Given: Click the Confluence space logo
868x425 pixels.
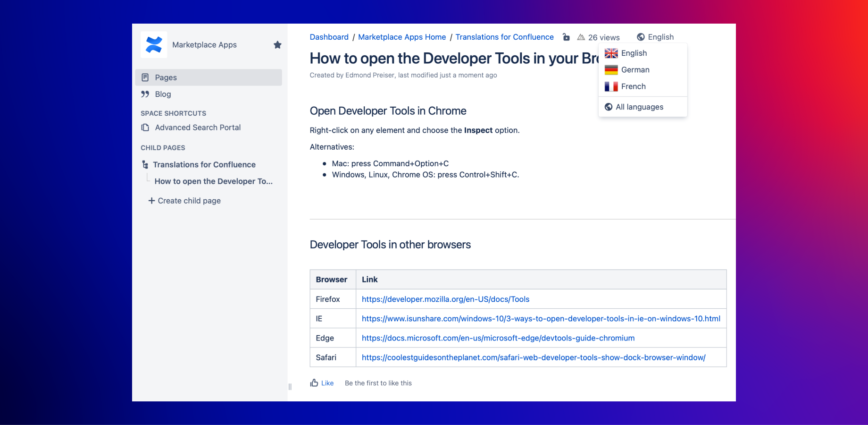Looking at the screenshot, I should (154, 45).
